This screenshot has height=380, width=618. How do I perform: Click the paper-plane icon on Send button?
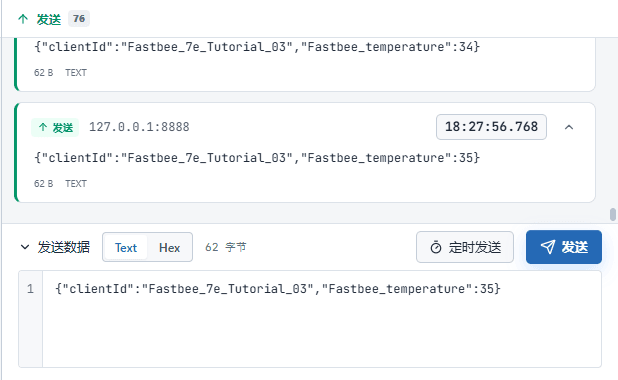click(548, 247)
